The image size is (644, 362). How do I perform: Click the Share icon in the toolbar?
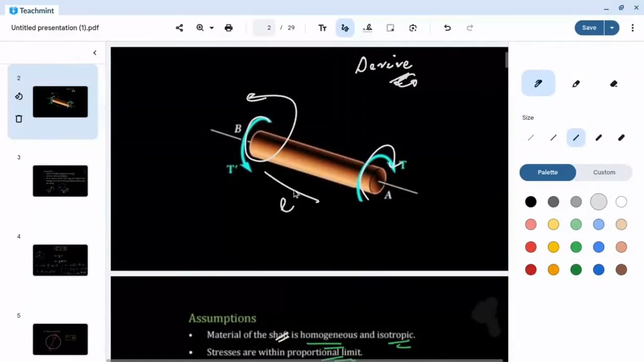[179, 28]
